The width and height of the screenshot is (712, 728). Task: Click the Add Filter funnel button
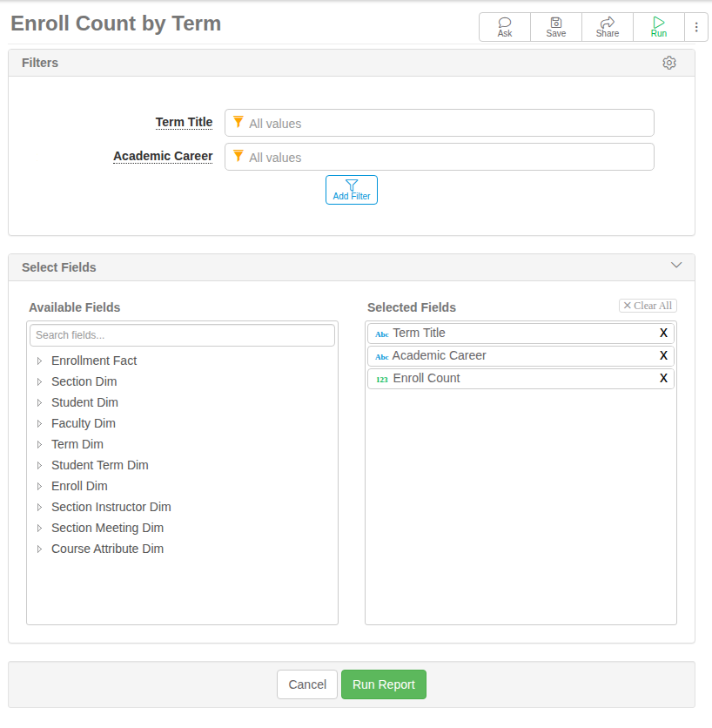[x=352, y=190]
